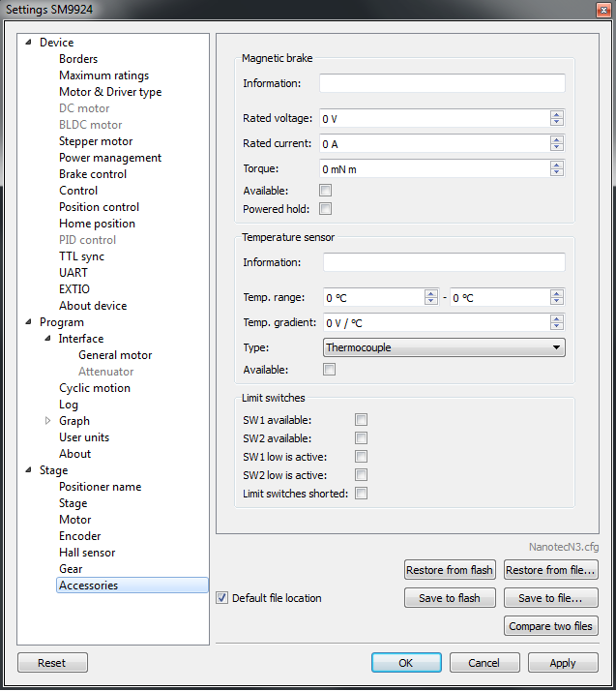Collapse the Device tree section

click(28, 43)
